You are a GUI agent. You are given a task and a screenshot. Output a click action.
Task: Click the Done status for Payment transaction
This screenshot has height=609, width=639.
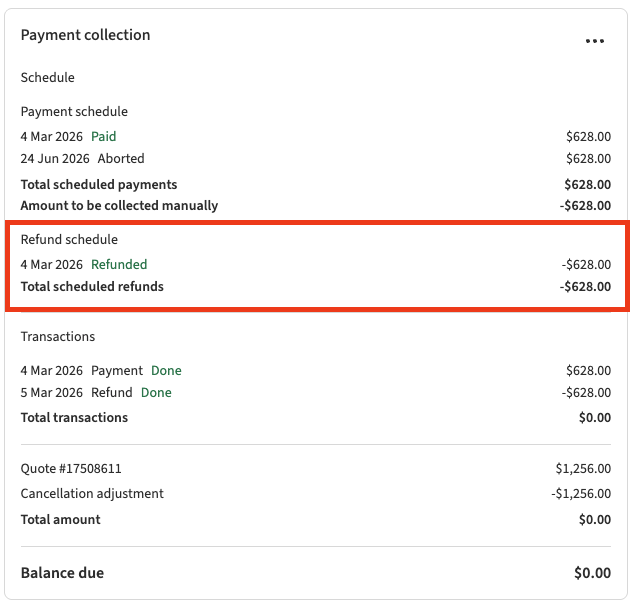pos(166,371)
